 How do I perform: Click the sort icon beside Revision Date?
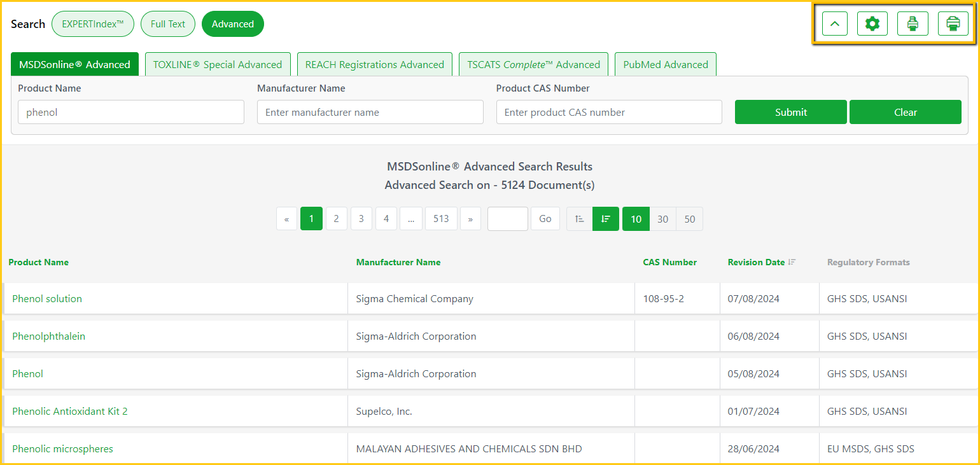[x=792, y=262]
